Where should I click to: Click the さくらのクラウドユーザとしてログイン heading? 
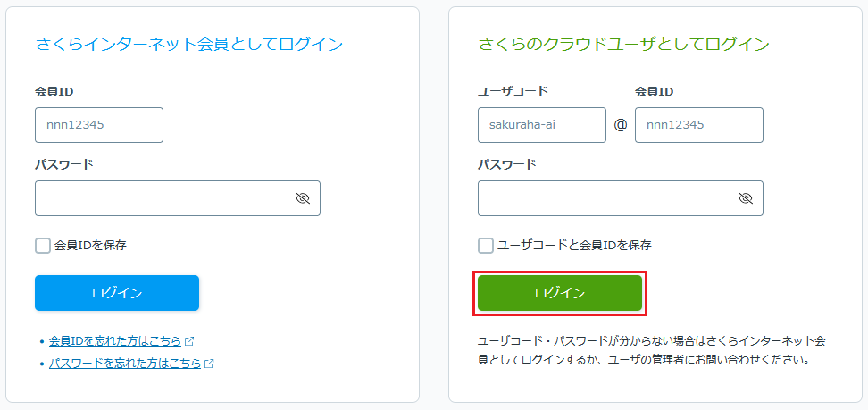tap(623, 44)
